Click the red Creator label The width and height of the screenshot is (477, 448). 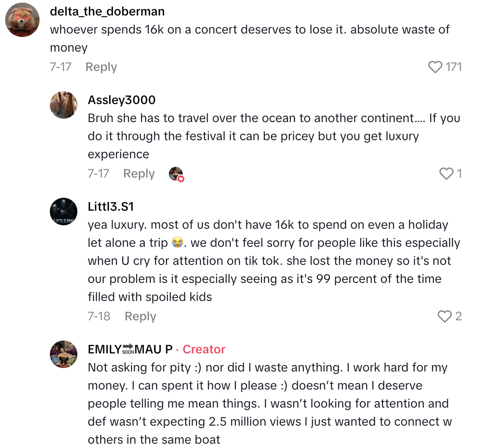[x=204, y=350]
